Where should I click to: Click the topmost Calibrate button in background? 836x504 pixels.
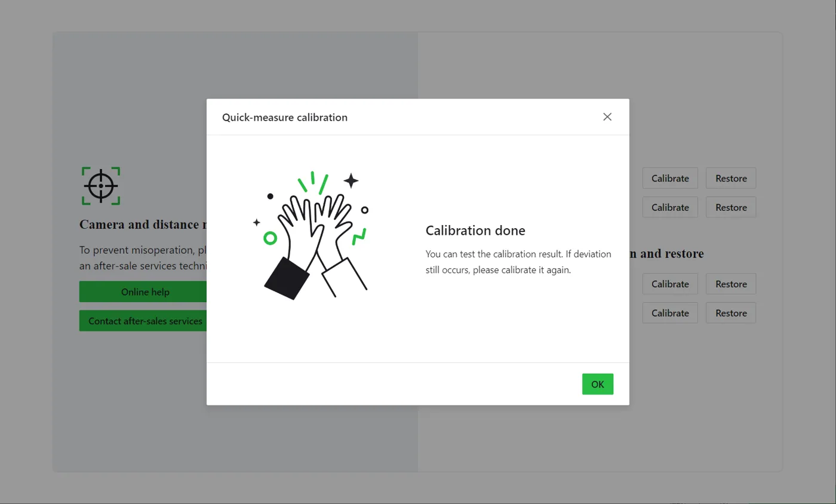[x=670, y=178]
